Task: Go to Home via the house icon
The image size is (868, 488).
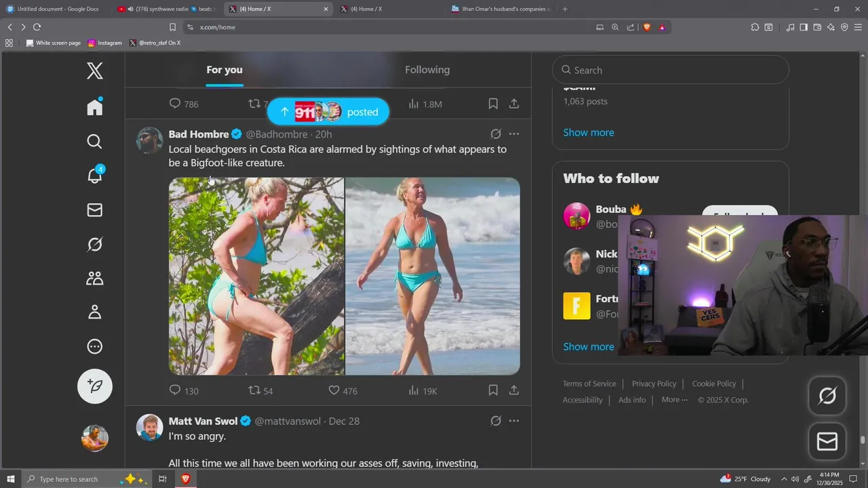Action: pyautogui.click(x=95, y=106)
